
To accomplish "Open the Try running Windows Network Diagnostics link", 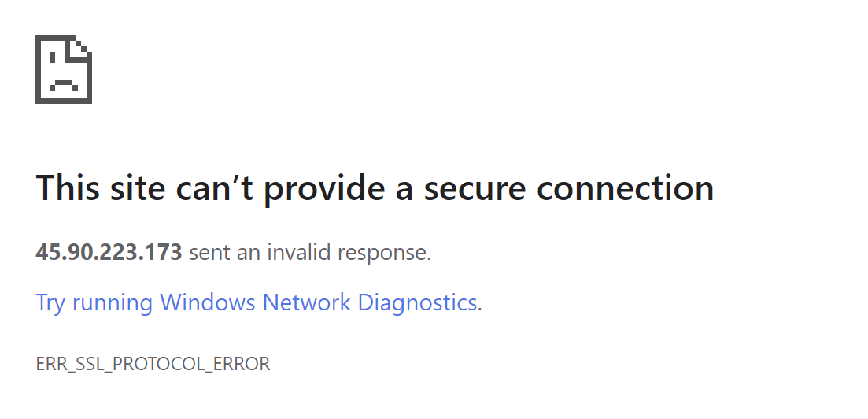I will (x=257, y=302).
